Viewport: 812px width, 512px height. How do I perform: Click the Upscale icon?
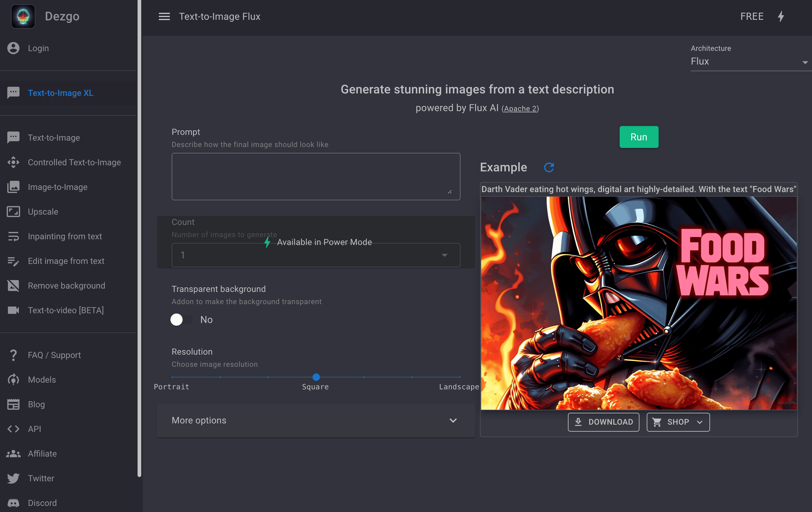tap(13, 212)
